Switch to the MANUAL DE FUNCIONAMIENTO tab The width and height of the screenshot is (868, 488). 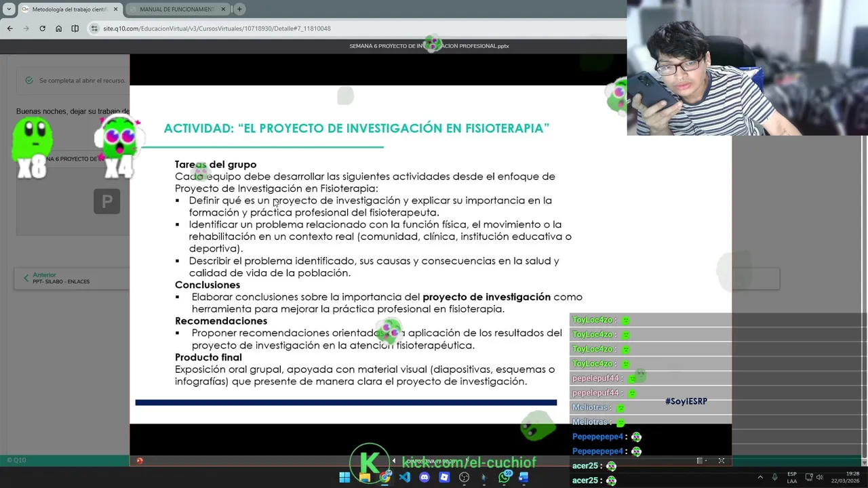point(178,9)
